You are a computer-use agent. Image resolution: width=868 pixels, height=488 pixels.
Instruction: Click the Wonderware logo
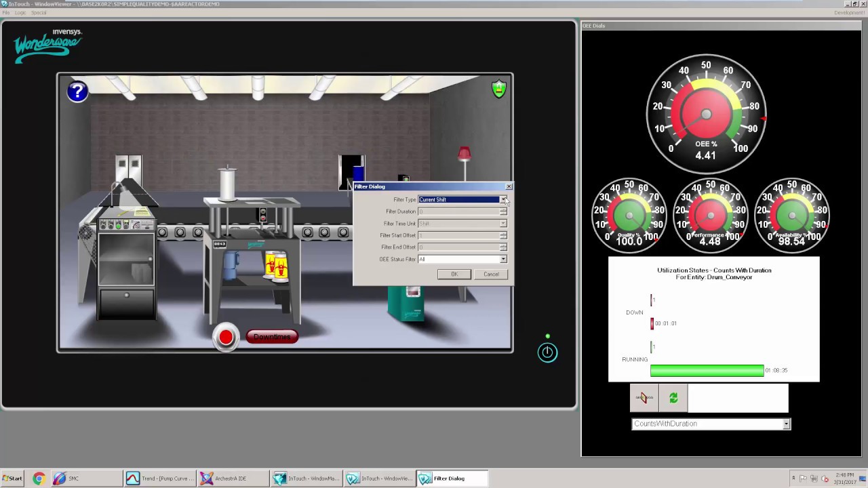[47, 46]
